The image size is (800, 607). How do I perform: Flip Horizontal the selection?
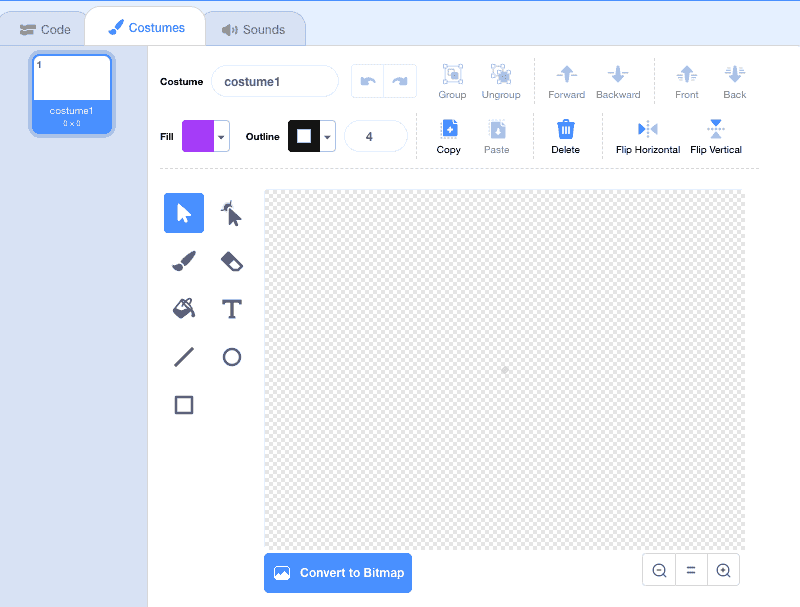(x=647, y=136)
